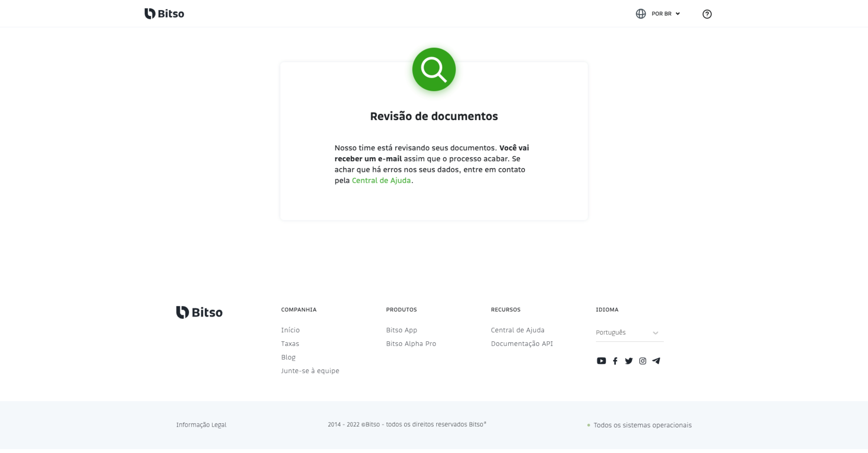This screenshot has width=868, height=453.
Task: Open the globe language icon in the header
Action: [641, 14]
